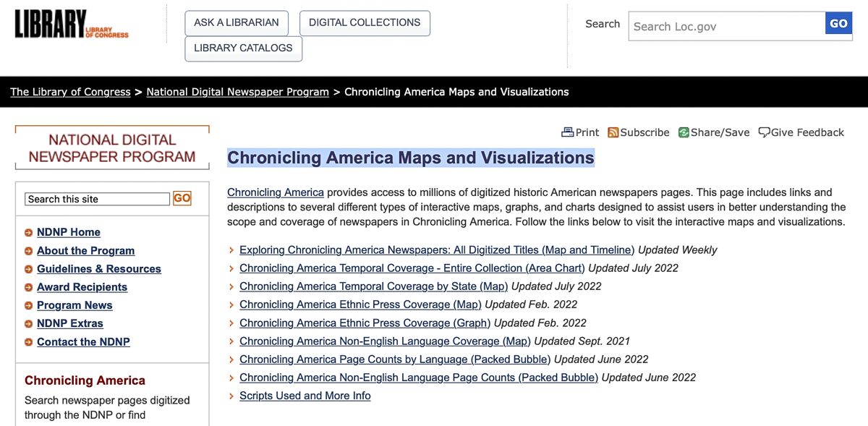The image size is (868, 426).
Task: Focus the Search Loc.gov field
Action: click(x=727, y=26)
